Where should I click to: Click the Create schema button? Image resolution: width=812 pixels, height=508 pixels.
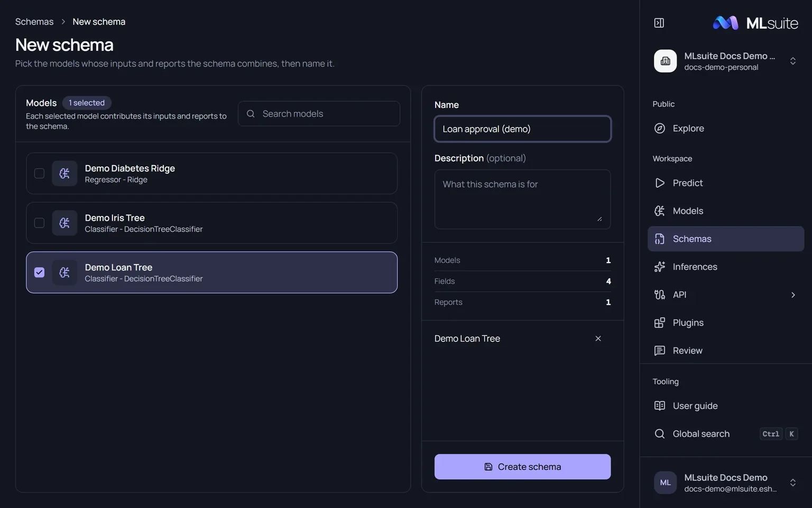point(522,467)
